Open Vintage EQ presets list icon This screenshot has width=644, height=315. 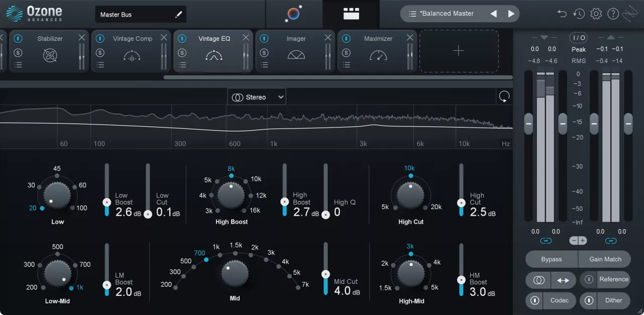(x=182, y=65)
